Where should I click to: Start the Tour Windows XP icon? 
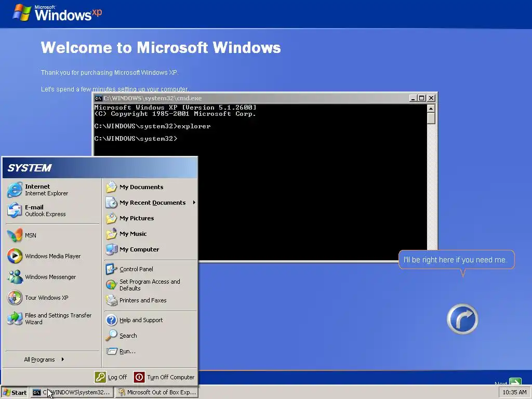point(15,298)
